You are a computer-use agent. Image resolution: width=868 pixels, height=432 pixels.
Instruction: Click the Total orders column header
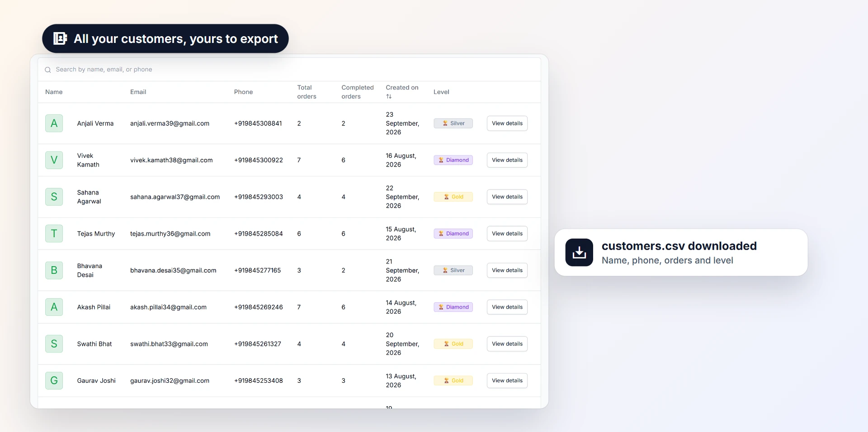click(x=307, y=92)
